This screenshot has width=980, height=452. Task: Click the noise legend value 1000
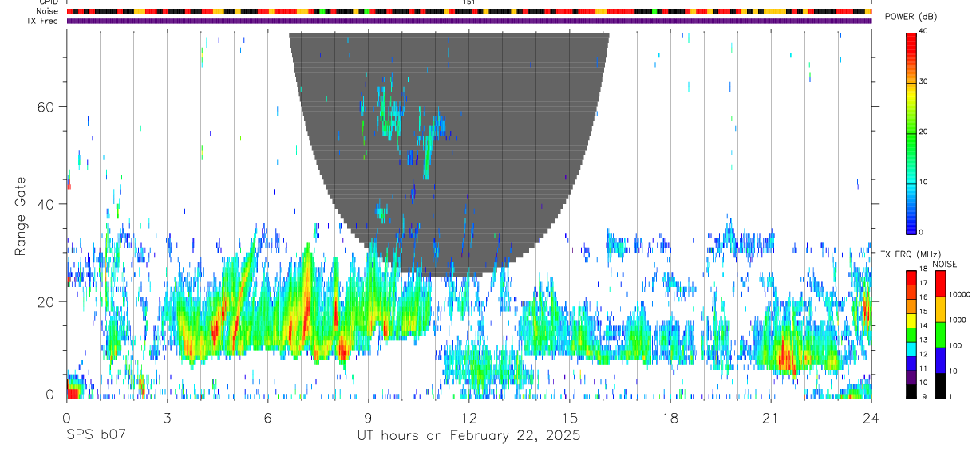956,320
